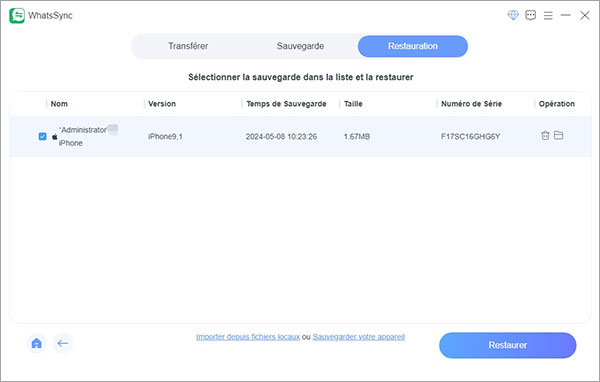Image resolution: width=600 pixels, height=382 pixels.
Task: Select the Restauration tab
Action: pyautogui.click(x=412, y=46)
